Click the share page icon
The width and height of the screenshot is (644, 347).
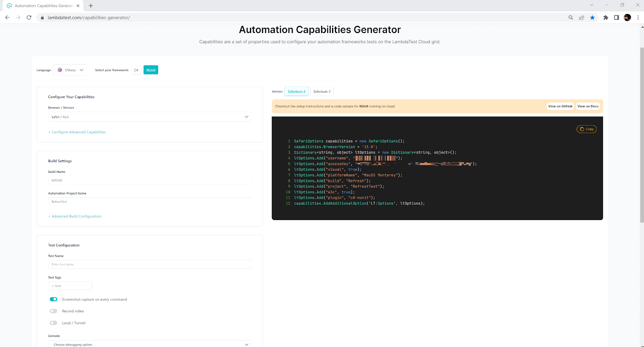pos(582,17)
